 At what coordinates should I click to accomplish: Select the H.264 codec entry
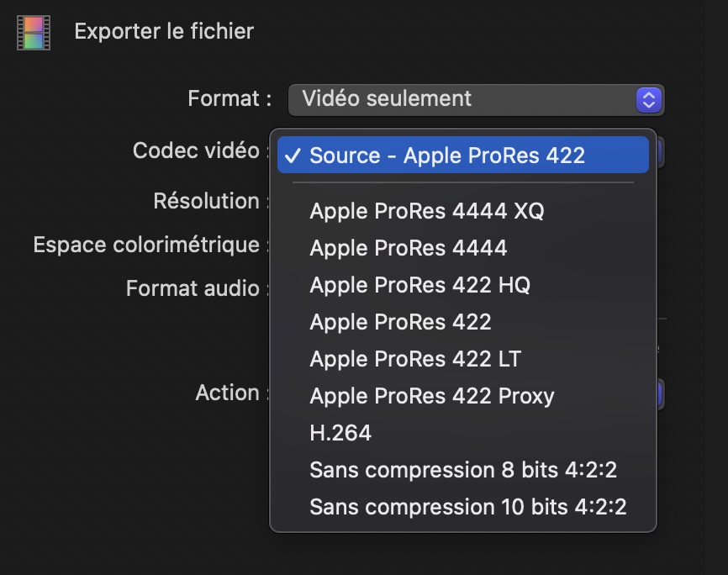[x=340, y=433]
